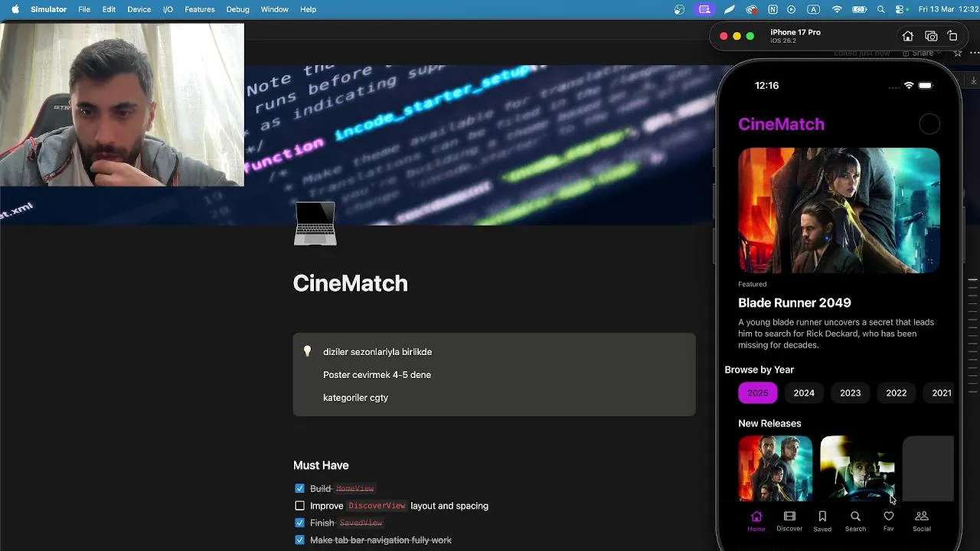Click the SavedView code tag
The width and height of the screenshot is (980, 551).
[361, 523]
